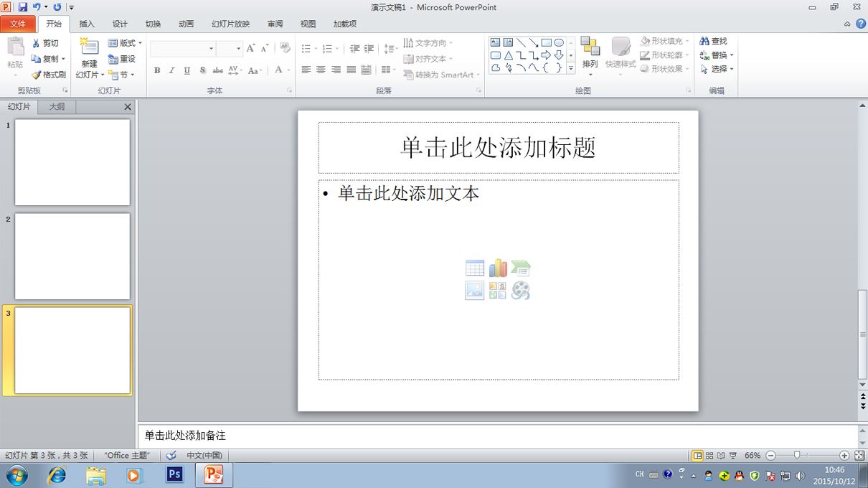Image resolution: width=868 pixels, height=488 pixels.
Task: Click the Clear Formatting icon
Action: (285, 48)
